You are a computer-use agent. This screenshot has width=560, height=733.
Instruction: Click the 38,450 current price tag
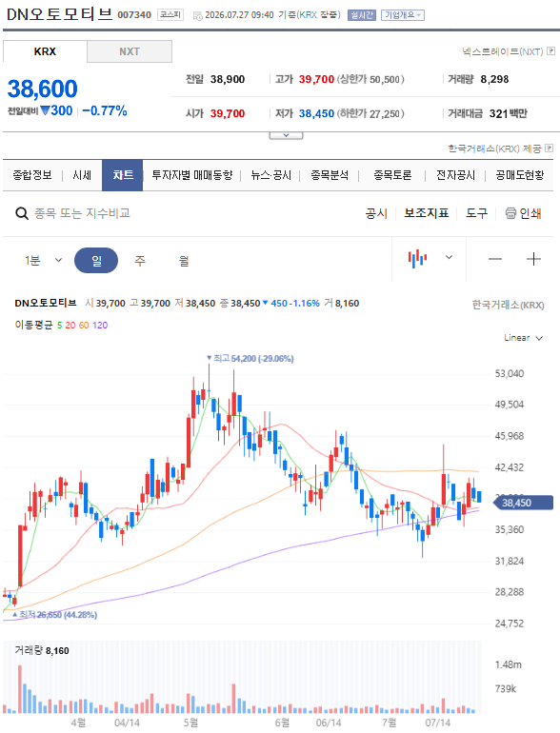point(523,503)
